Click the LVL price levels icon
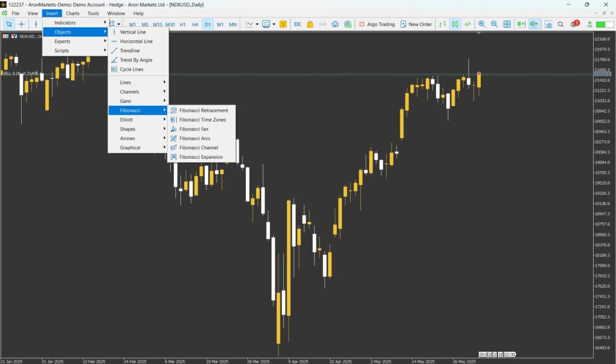 coord(590,24)
